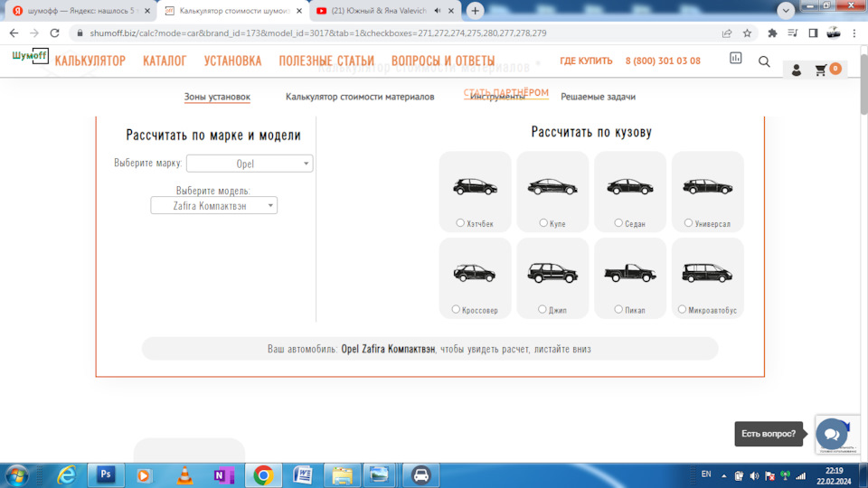The image size is (868, 488).
Task: Click the pickup truck thumbnail
Action: tap(630, 273)
